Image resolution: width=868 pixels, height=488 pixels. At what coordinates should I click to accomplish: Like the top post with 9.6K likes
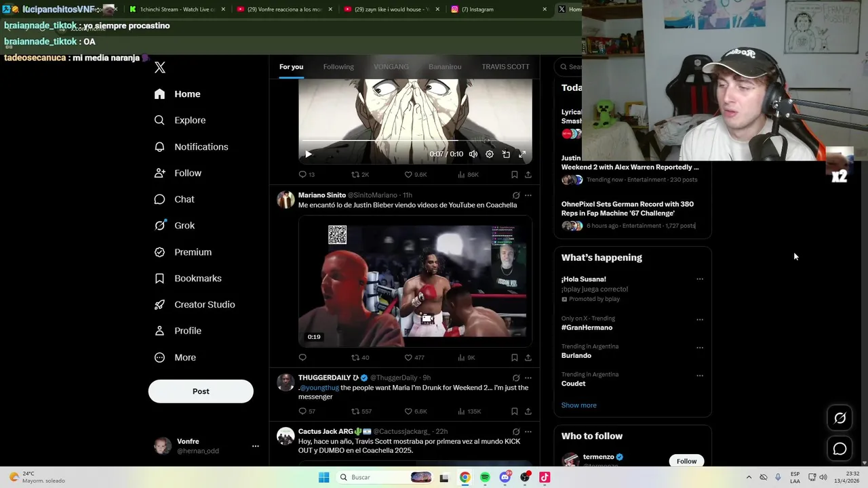click(415, 174)
